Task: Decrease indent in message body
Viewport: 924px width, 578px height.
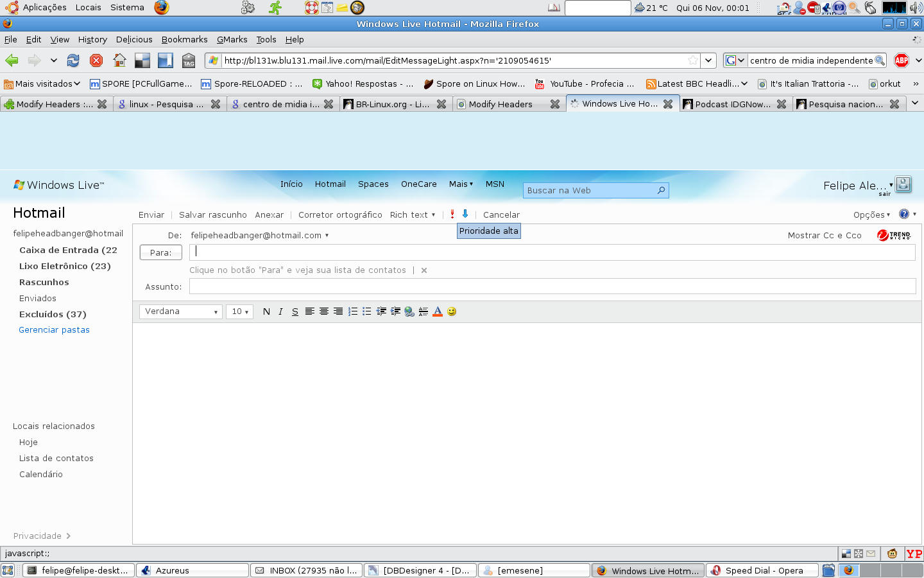Action: coord(381,311)
